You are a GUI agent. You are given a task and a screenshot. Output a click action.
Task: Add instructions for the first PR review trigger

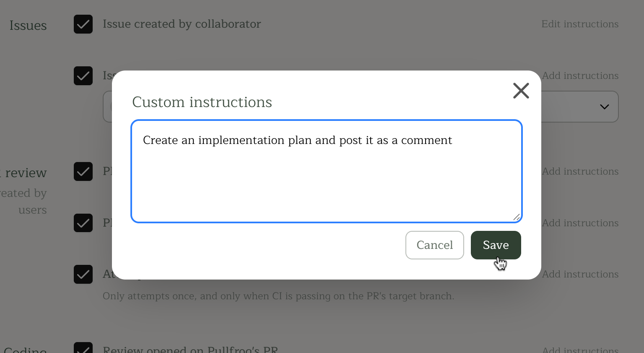tap(580, 171)
